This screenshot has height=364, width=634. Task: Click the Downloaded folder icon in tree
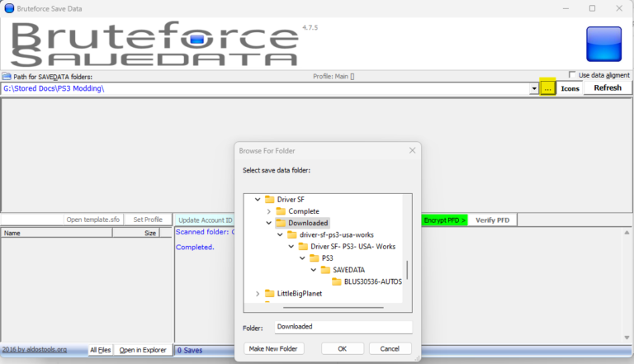[x=281, y=223]
